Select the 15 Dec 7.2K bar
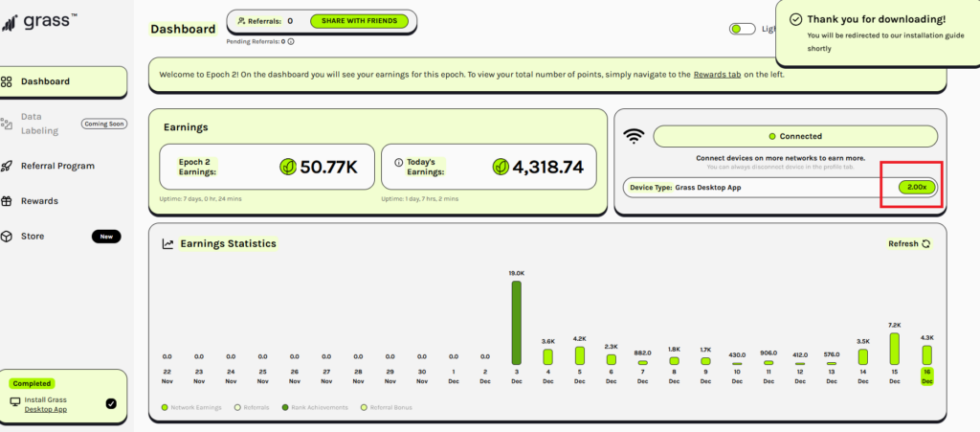 coord(895,349)
